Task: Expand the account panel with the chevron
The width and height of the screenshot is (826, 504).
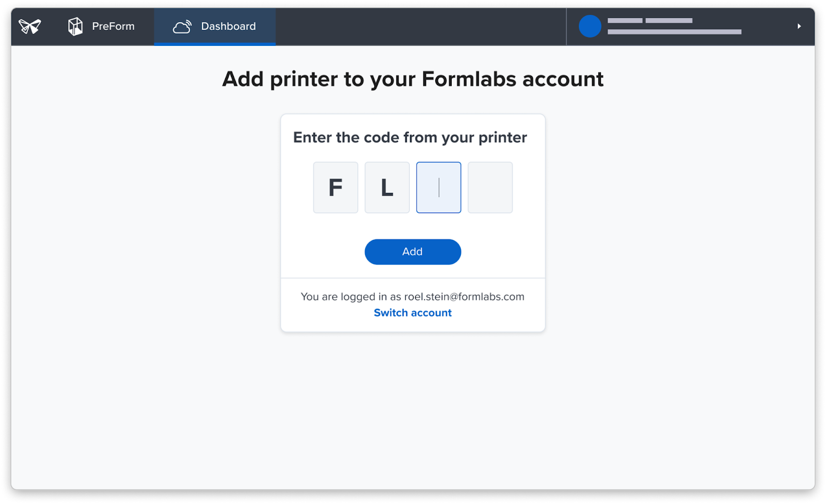Action: (799, 26)
